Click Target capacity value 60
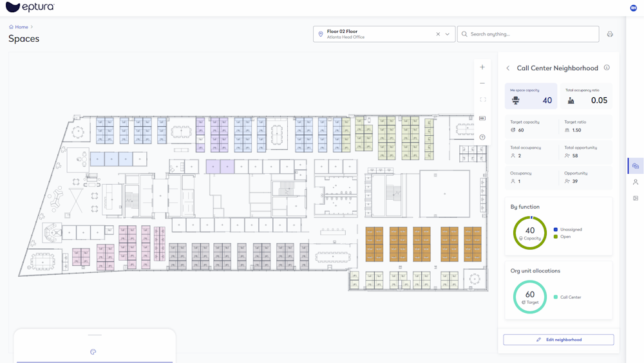 521,130
